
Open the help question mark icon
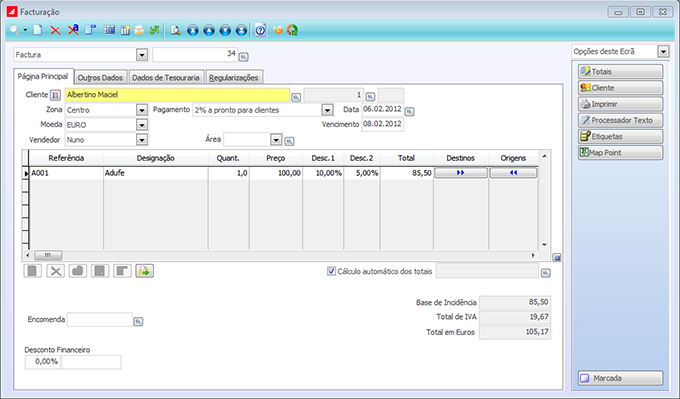pyautogui.click(x=260, y=30)
